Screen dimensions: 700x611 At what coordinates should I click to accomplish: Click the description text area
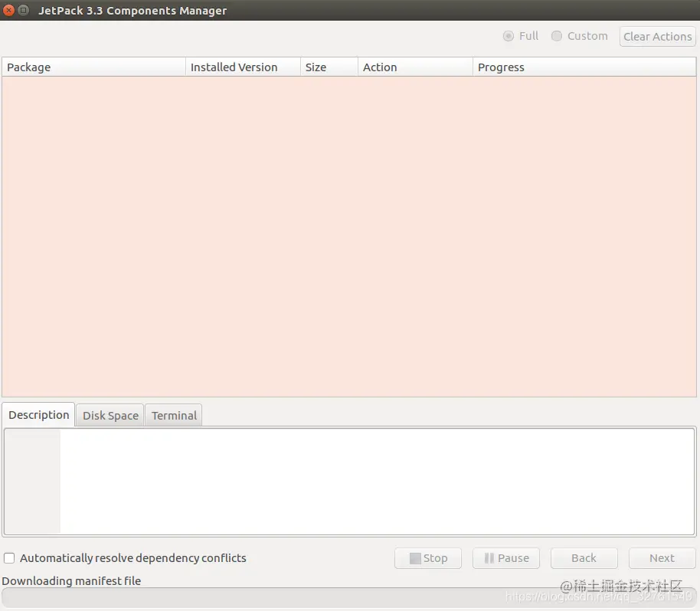click(x=349, y=481)
